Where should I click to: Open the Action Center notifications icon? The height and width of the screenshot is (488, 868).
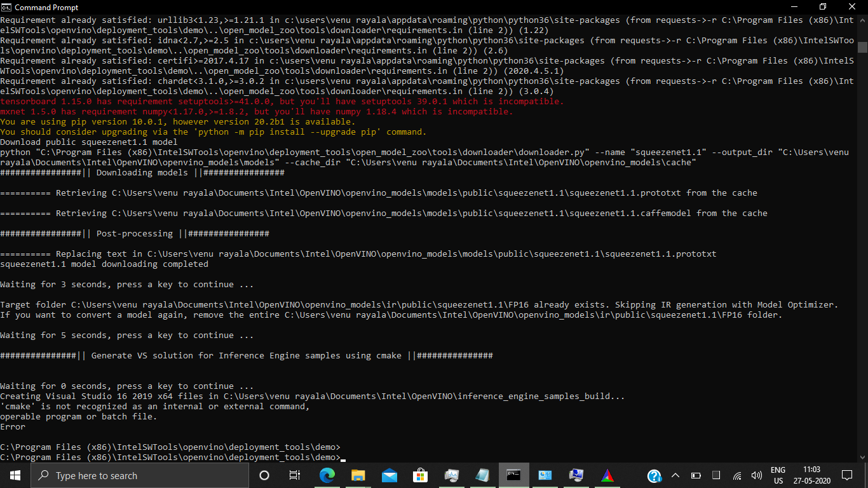point(846,475)
